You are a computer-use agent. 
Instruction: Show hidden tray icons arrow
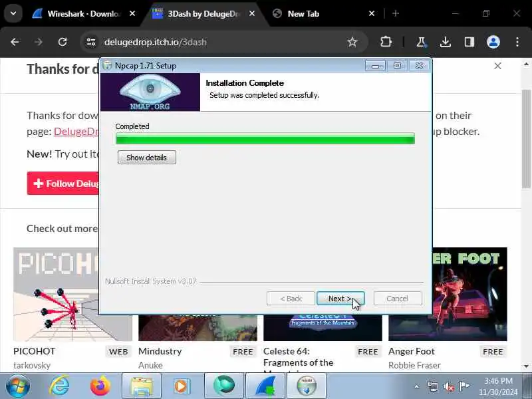click(x=417, y=386)
